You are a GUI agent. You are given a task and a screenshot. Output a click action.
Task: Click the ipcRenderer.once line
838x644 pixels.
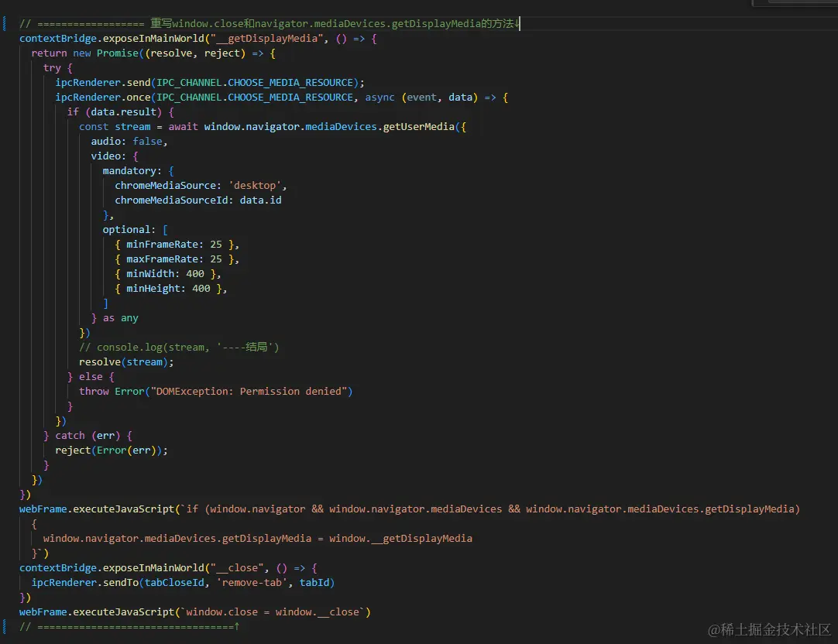[x=281, y=98]
